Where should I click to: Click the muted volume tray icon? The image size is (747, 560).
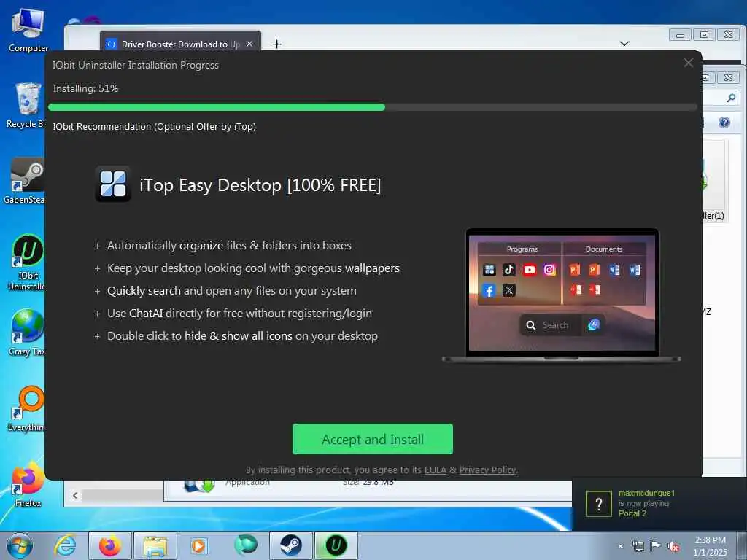(673, 547)
